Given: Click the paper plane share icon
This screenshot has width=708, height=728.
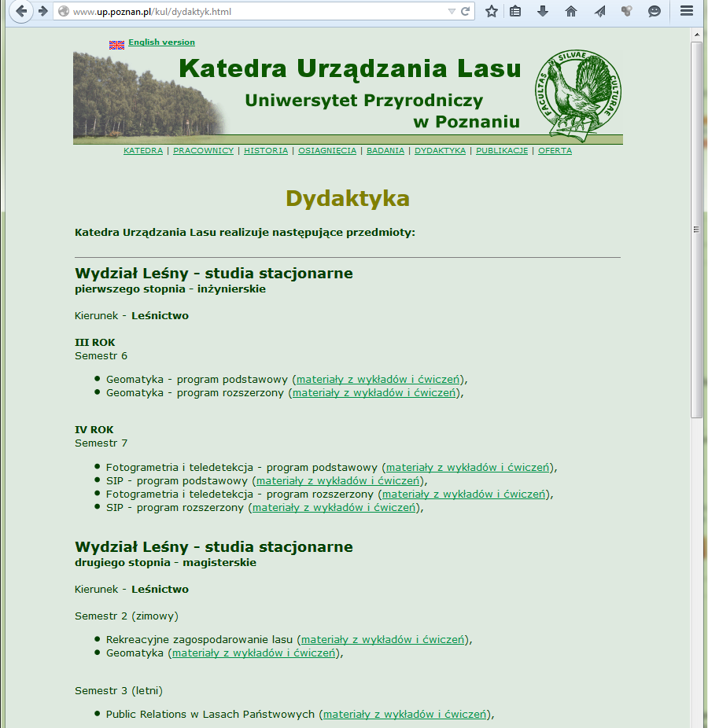Looking at the screenshot, I should (x=599, y=11).
